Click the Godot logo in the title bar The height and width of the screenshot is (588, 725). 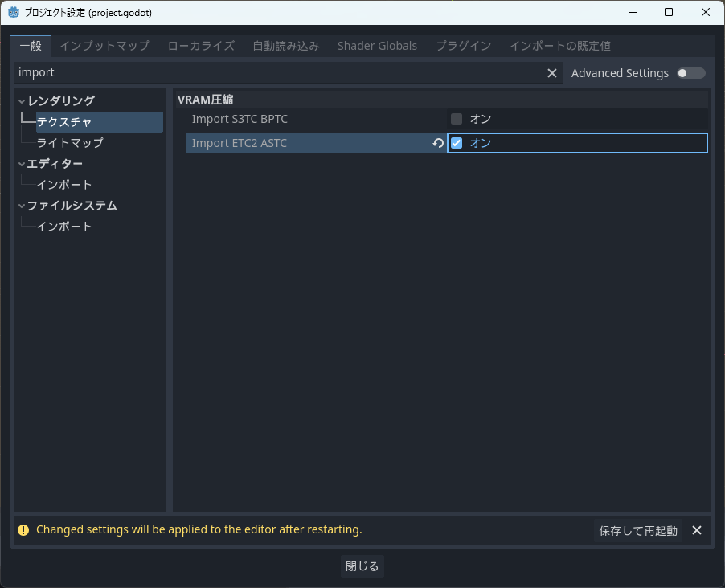click(x=14, y=13)
